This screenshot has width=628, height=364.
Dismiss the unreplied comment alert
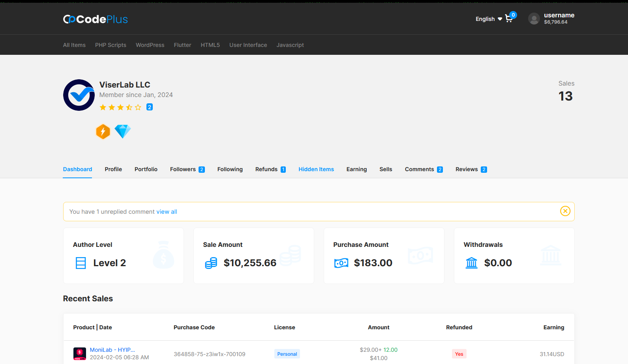[565, 211]
